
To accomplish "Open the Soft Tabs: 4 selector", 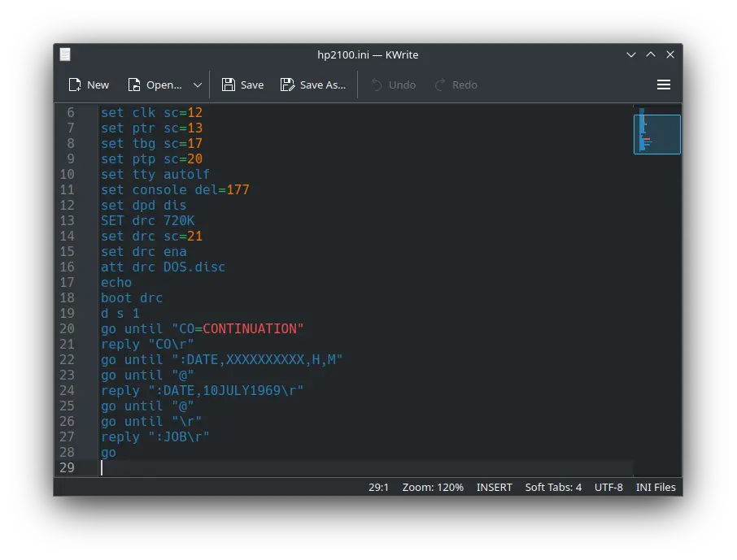I will (x=553, y=487).
